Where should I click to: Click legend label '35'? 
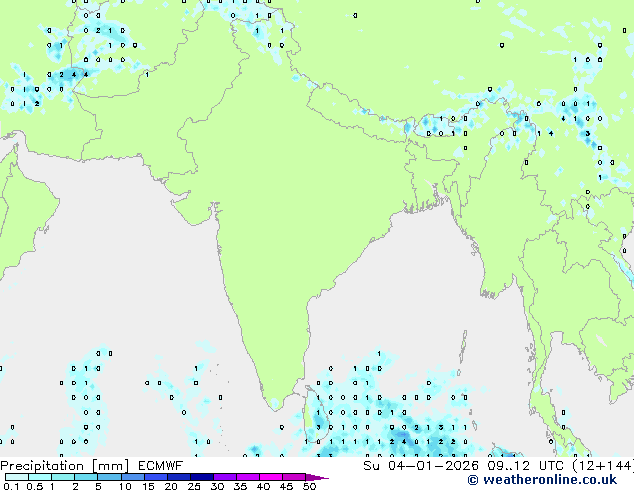pyautogui.click(x=240, y=486)
